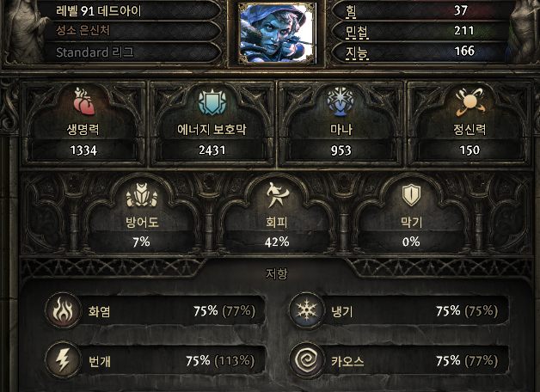Viewport: 540px width, 392px height.
Task: Click the chaos resistance spiral icon
Action: [x=306, y=360]
